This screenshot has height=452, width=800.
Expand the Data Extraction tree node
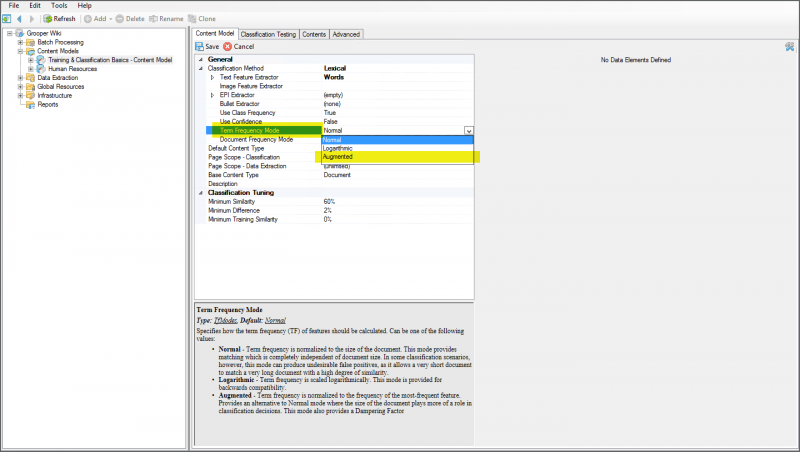pos(20,78)
